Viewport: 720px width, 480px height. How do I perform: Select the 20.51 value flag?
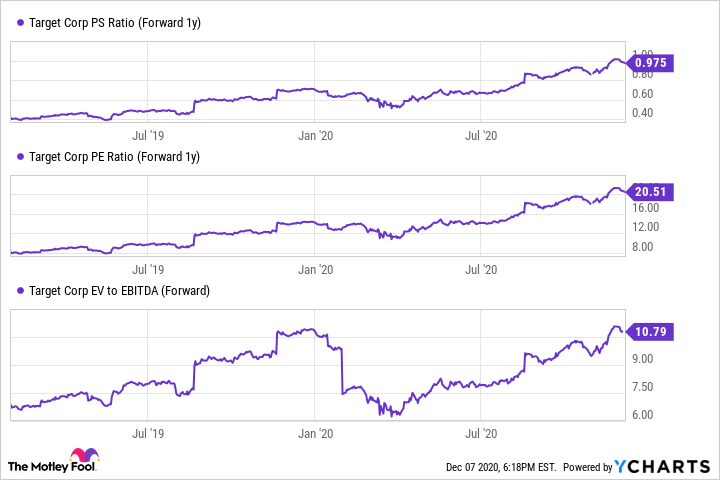pos(652,193)
